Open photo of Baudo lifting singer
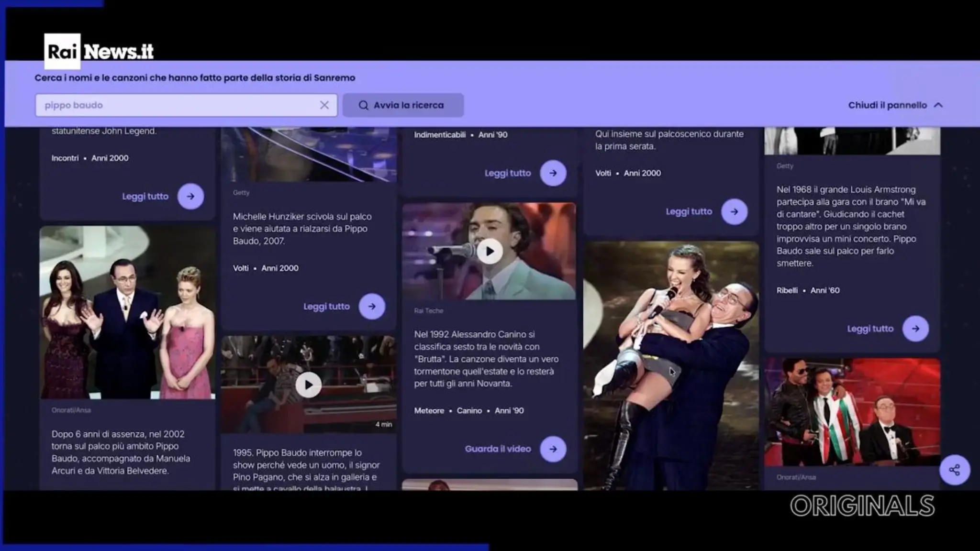The width and height of the screenshot is (980, 551). (x=671, y=365)
